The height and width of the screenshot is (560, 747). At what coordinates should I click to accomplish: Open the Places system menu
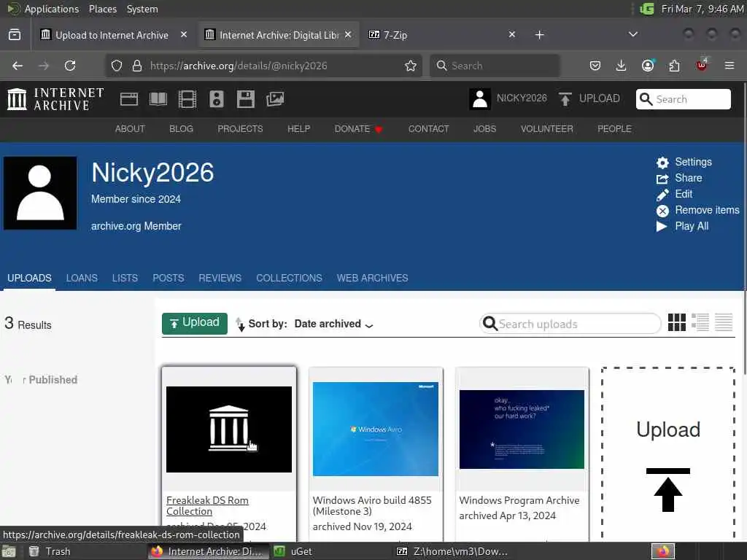102,9
